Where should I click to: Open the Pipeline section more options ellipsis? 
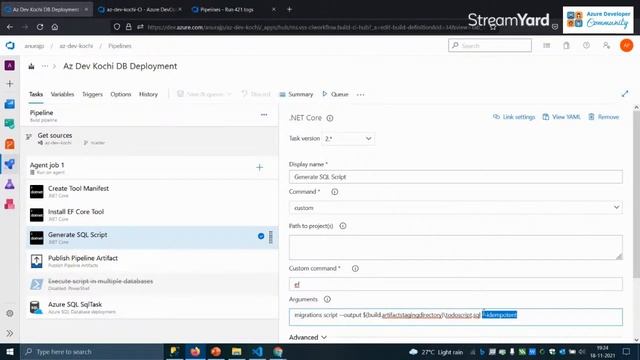pyautogui.click(x=264, y=115)
